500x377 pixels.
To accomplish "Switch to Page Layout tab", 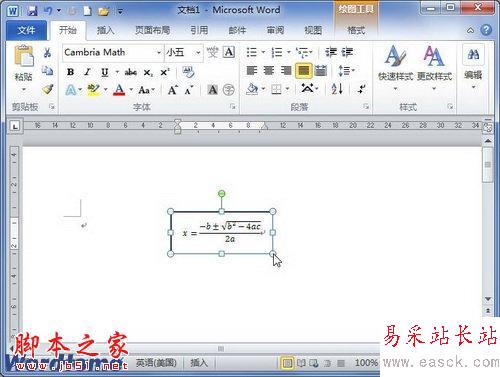I will click(x=152, y=30).
